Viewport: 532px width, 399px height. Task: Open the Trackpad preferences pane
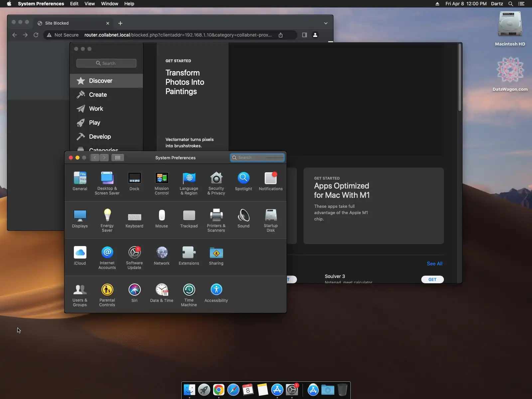click(189, 218)
